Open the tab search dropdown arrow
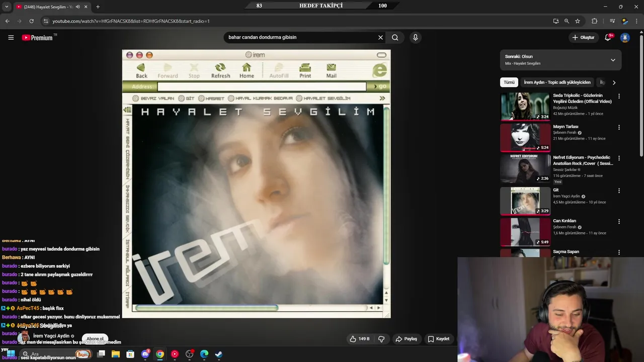This screenshot has height=362, width=644. [7, 7]
